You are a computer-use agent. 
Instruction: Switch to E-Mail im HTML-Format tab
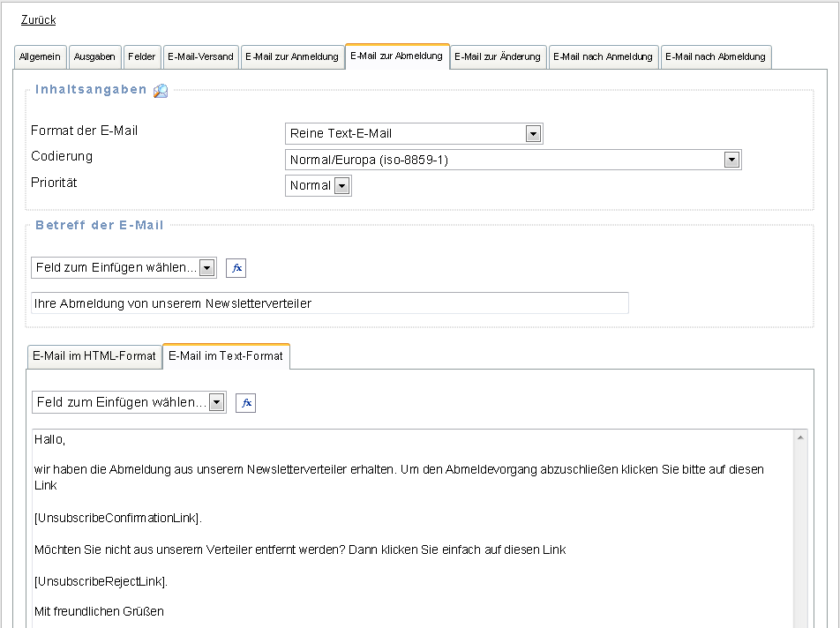94,356
